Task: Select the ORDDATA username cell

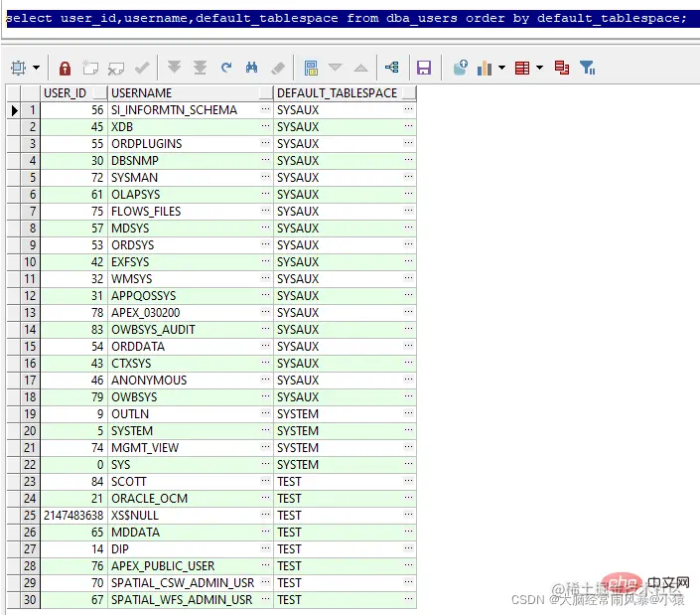Action: pyautogui.click(x=191, y=347)
